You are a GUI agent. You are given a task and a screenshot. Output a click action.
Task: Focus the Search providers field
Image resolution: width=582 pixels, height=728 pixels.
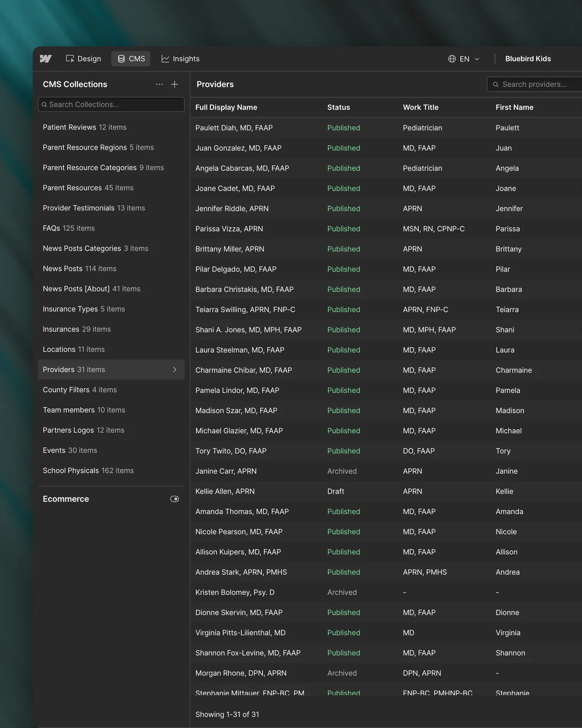[535, 84]
